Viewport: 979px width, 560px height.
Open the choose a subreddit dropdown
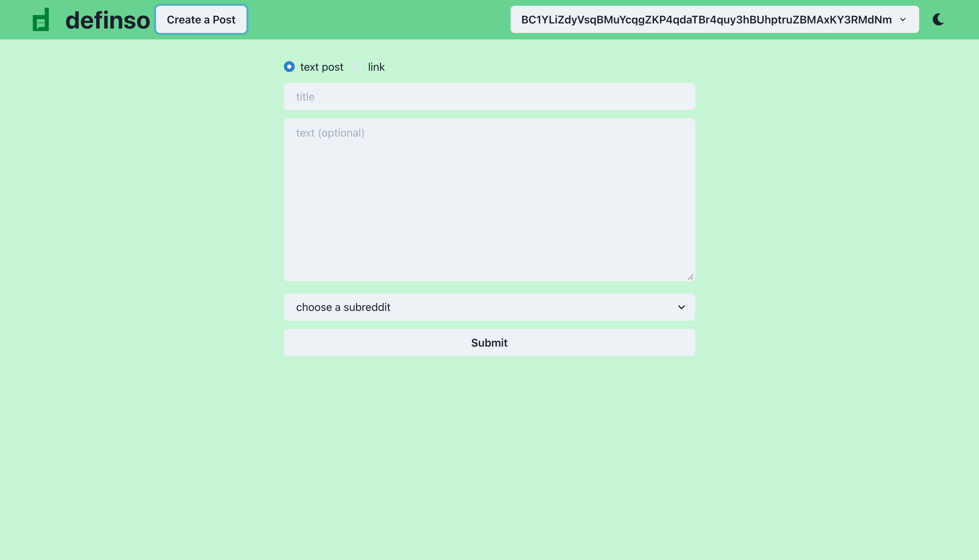pyautogui.click(x=489, y=307)
